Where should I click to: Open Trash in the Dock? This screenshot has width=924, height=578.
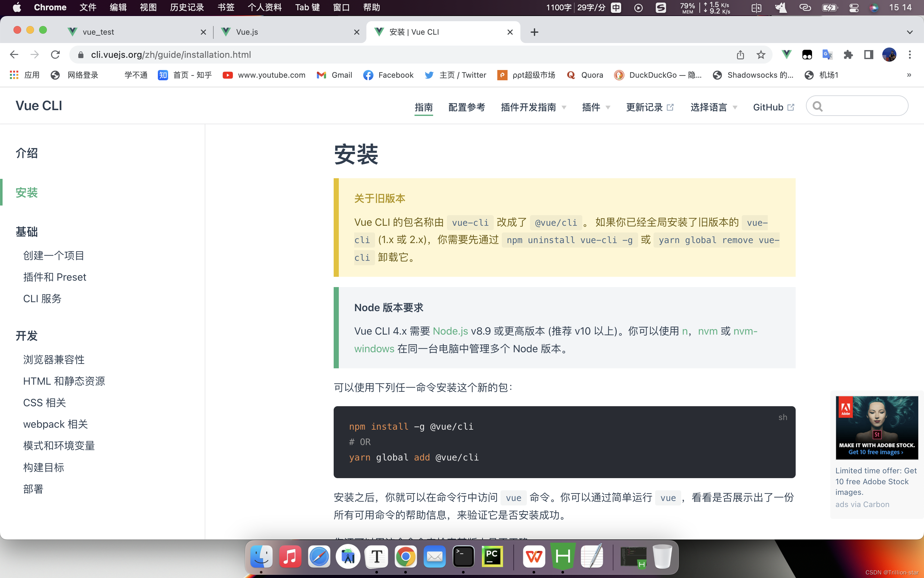coord(662,557)
